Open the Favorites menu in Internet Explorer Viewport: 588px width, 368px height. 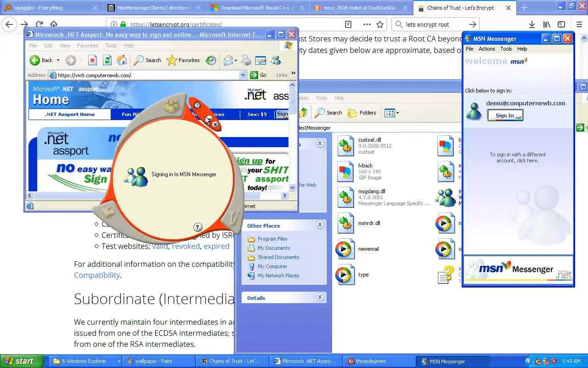[87, 46]
